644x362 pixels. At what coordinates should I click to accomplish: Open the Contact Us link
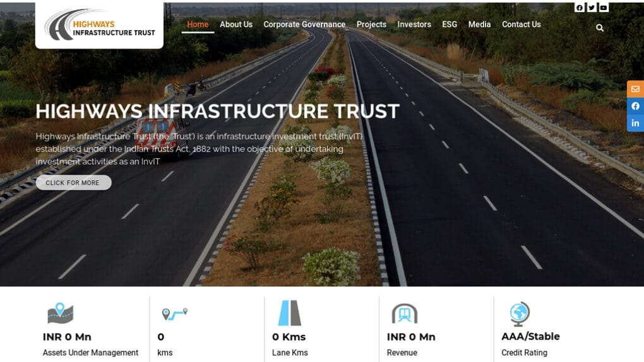(x=521, y=25)
